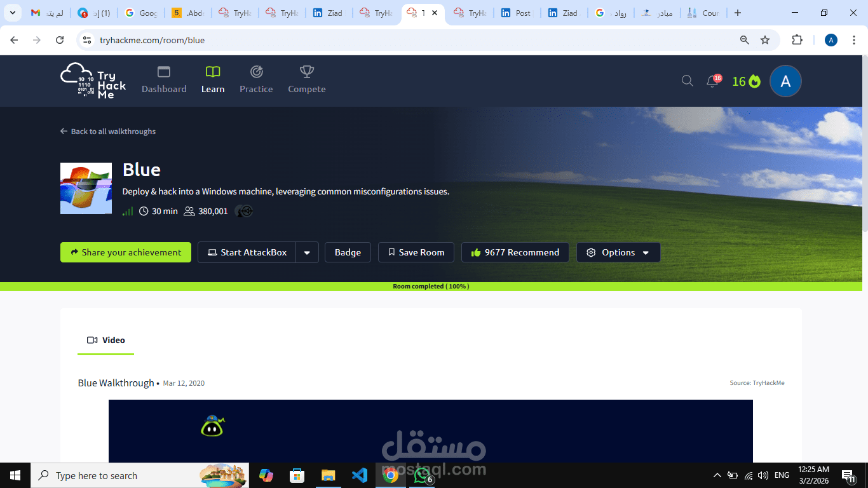Click the Source: TryHackMe text
Image resolution: width=868 pixels, height=488 pixels.
[x=757, y=383]
